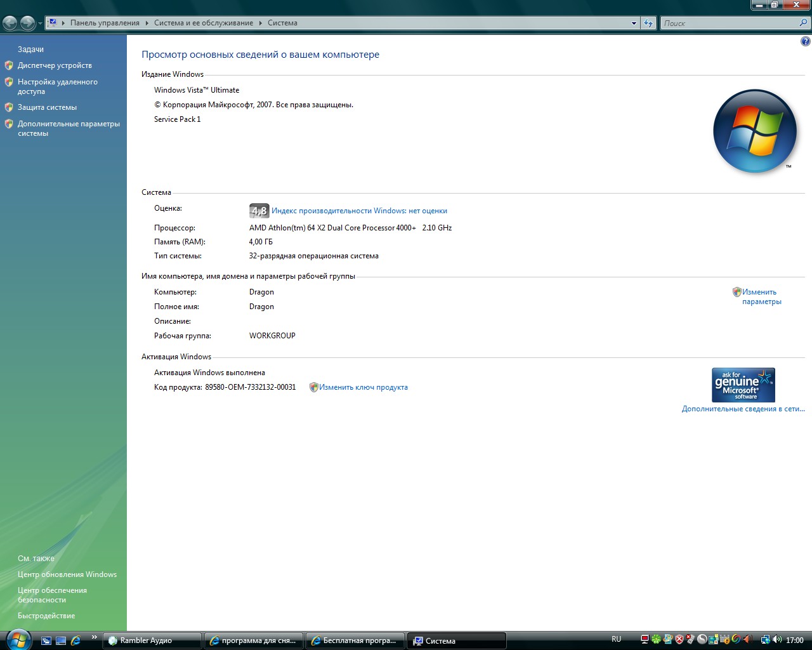Click the 17:00 taskbar clock
The width and height of the screenshot is (812, 650).
point(795,640)
